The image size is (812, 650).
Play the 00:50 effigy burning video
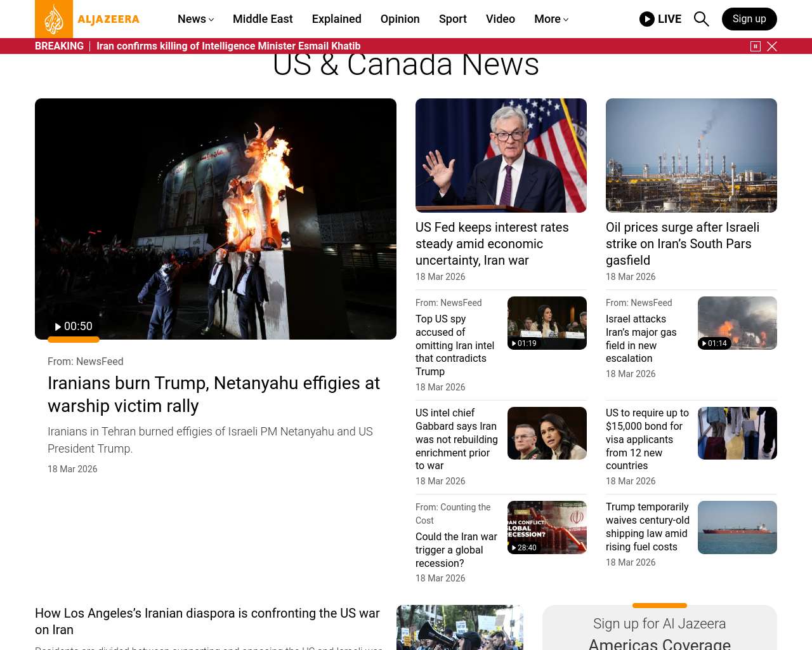74,326
